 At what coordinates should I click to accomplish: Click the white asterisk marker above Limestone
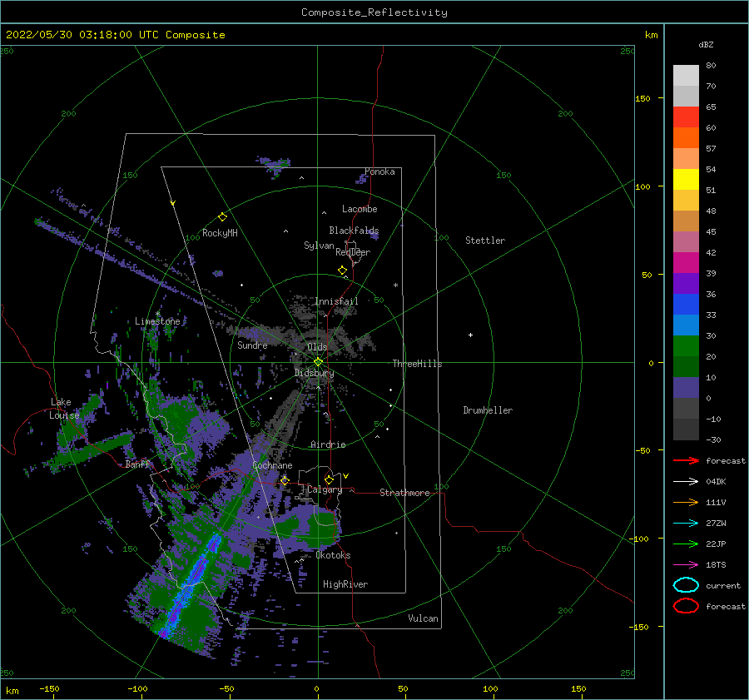tap(157, 314)
